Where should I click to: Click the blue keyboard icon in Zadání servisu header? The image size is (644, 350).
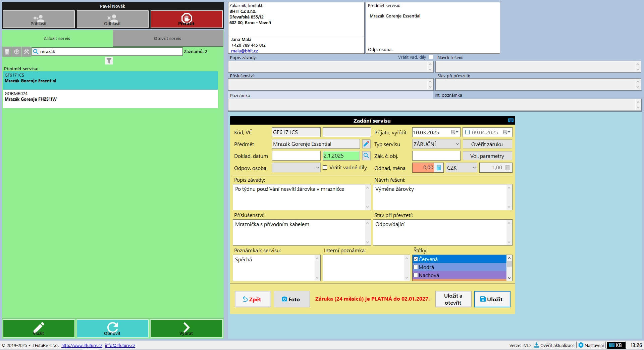(x=511, y=120)
